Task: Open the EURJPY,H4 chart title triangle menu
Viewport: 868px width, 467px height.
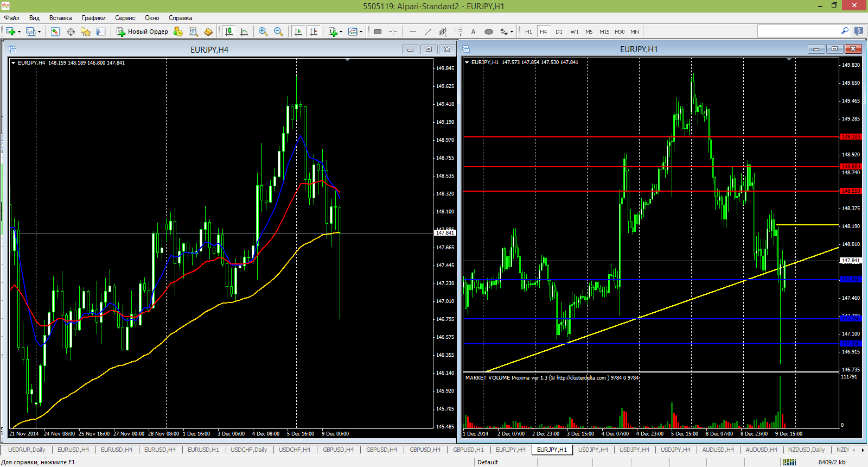Action: [x=13, y=63]
